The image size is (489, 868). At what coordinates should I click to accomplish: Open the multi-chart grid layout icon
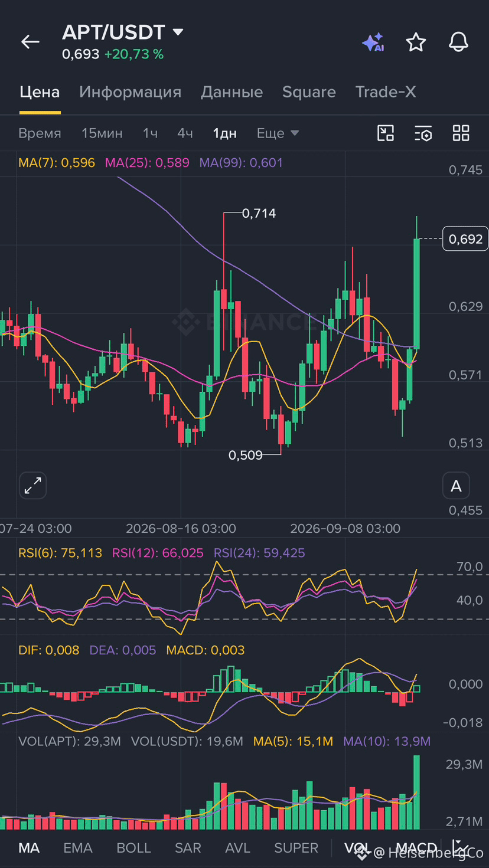coord(461,133)
